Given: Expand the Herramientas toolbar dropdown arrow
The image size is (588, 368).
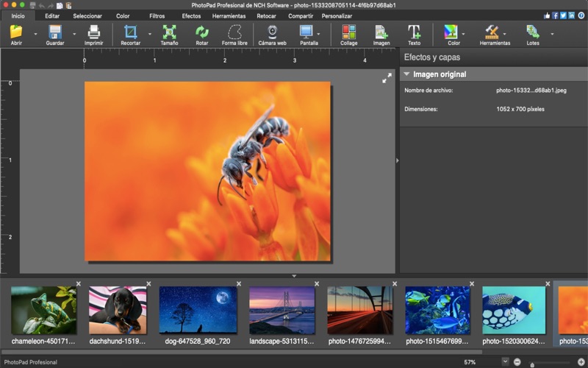Looking at the screenshot, I should click(504, 33).
